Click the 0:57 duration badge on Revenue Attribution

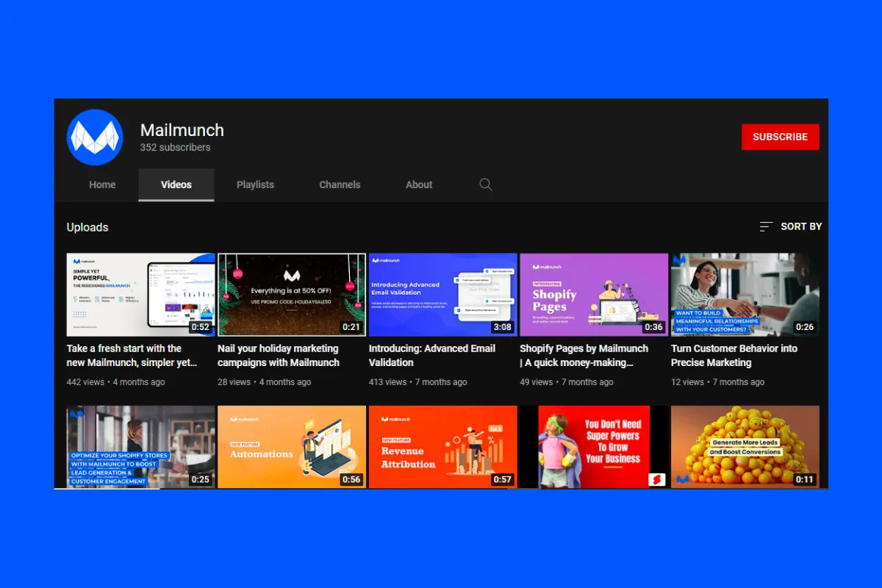(x=502, y=479)
